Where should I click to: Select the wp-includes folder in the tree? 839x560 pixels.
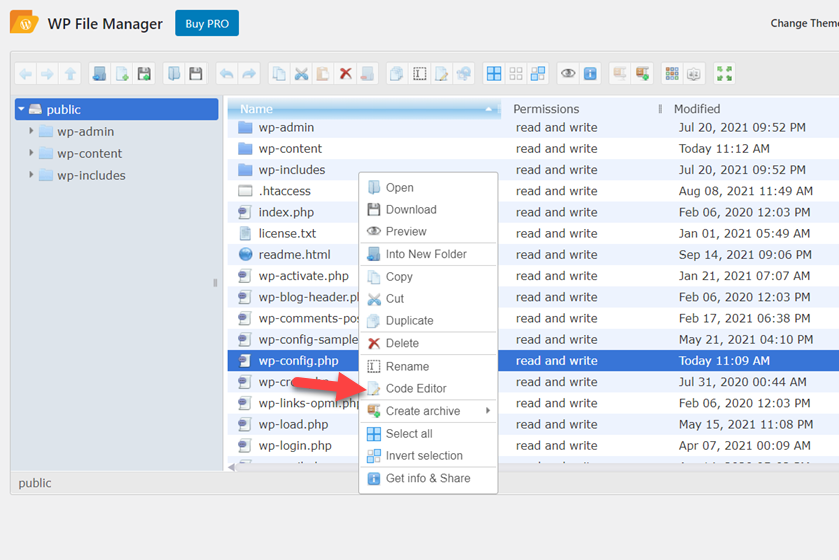[91, 175]
